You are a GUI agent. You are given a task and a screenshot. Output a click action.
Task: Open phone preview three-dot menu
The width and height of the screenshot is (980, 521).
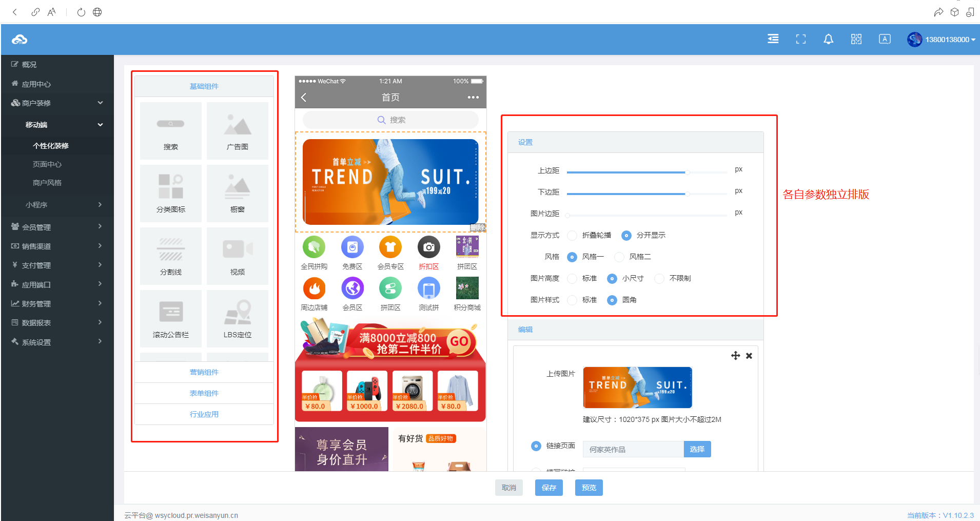pyautogui.click(x=473, y=98)
